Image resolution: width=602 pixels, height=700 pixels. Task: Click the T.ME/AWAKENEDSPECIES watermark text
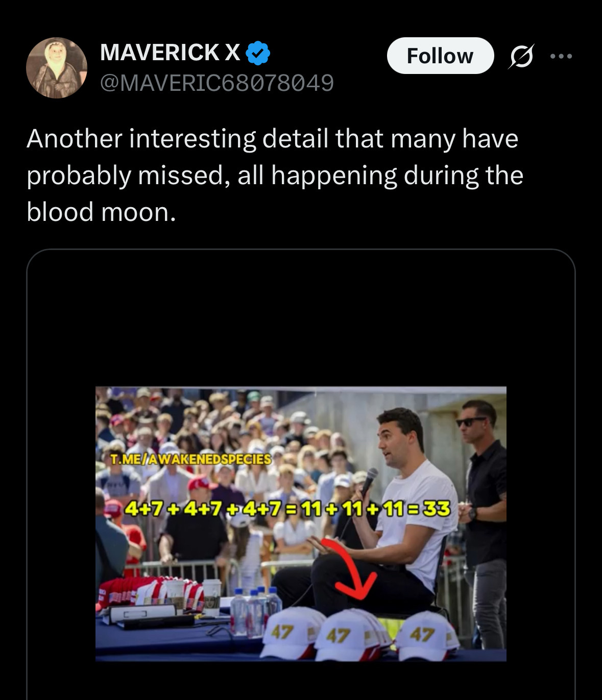pyautogui.click(x=190, y=459)
